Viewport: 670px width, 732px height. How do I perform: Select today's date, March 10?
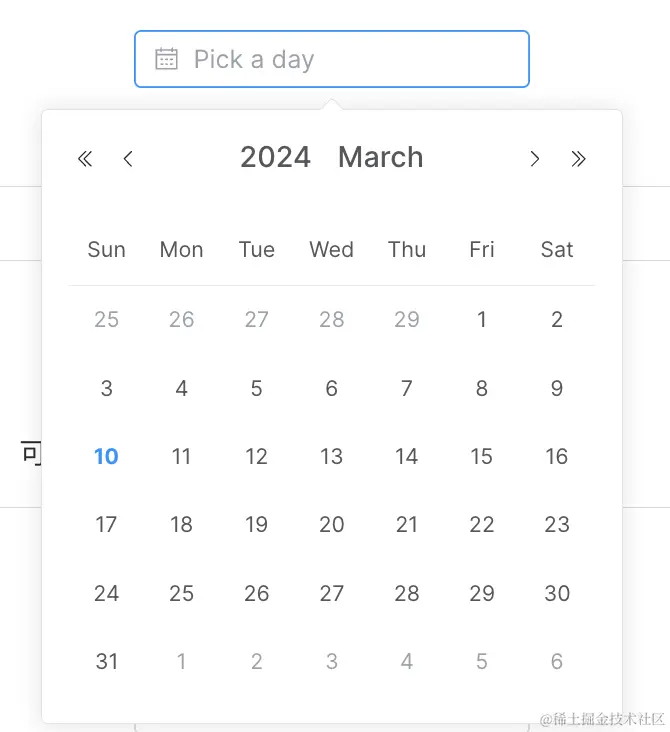point(106,456)
